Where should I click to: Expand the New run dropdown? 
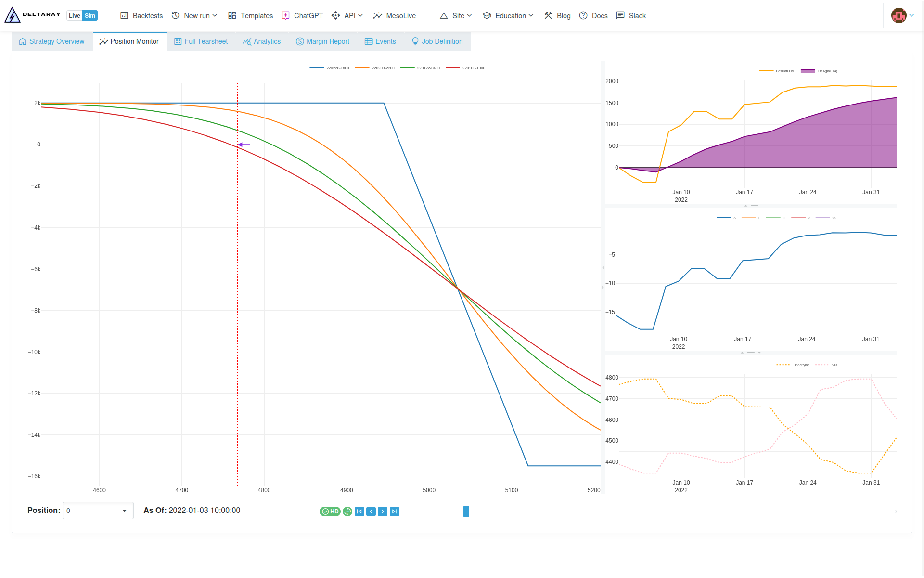tap(195, 16)
